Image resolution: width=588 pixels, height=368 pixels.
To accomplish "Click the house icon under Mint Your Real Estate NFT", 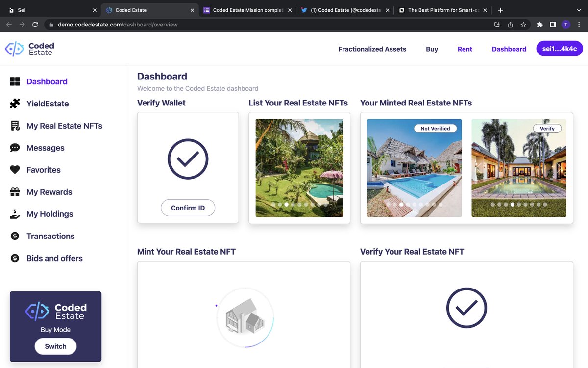I will click(x=245, y=318).
